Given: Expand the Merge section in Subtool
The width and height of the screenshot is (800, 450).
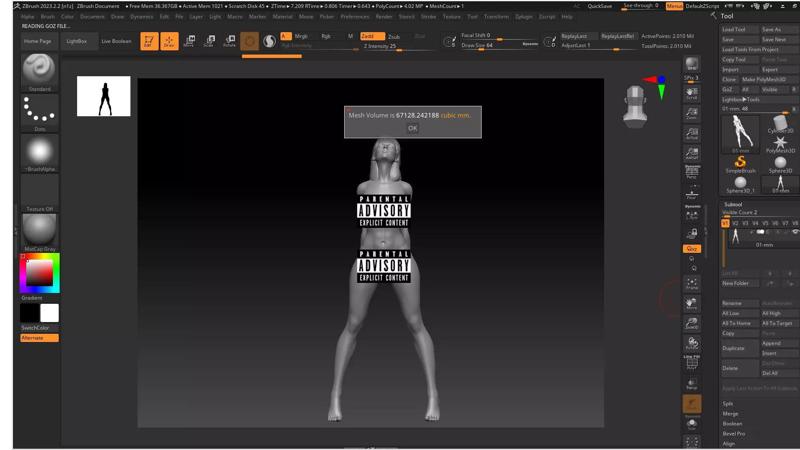Looking at the screenshot, I should click(730, 413).
